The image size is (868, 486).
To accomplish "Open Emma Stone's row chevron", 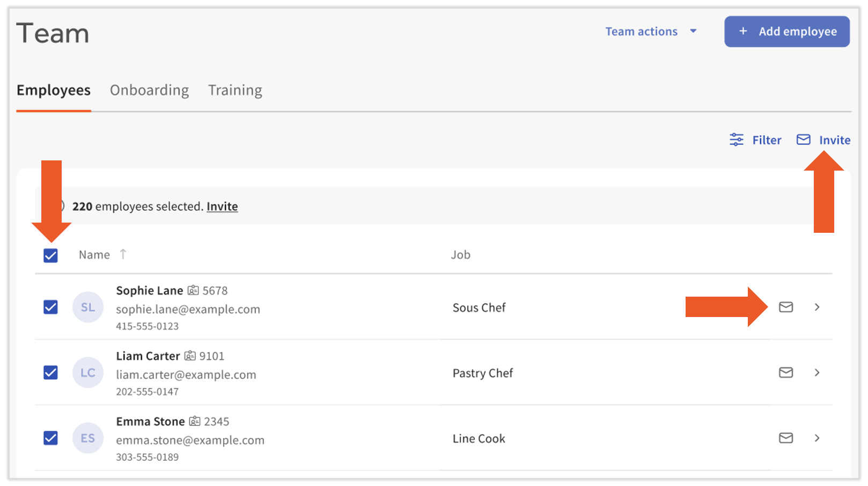I will click(x=817, y=438).
